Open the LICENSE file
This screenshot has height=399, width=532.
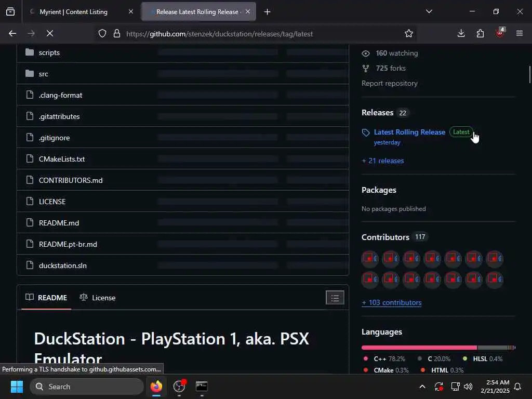click(x=52, y=202)
